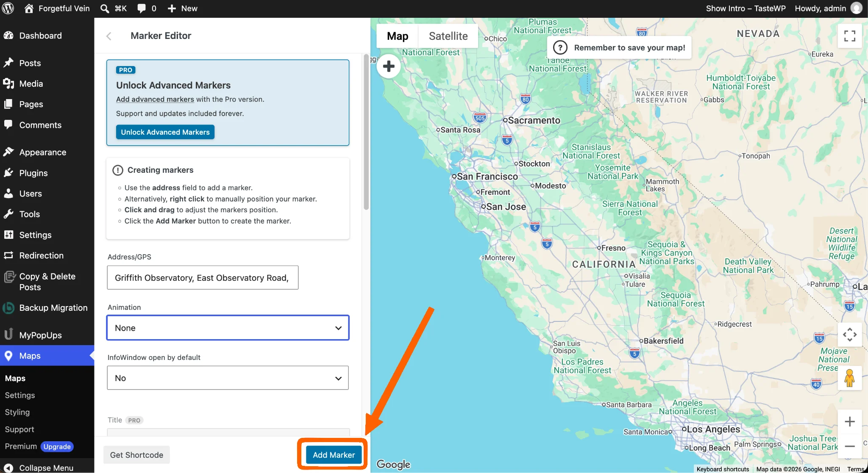Open Copy & Delete Posts menu
This screenshot has width=868, height=473.
click(47, 282)
